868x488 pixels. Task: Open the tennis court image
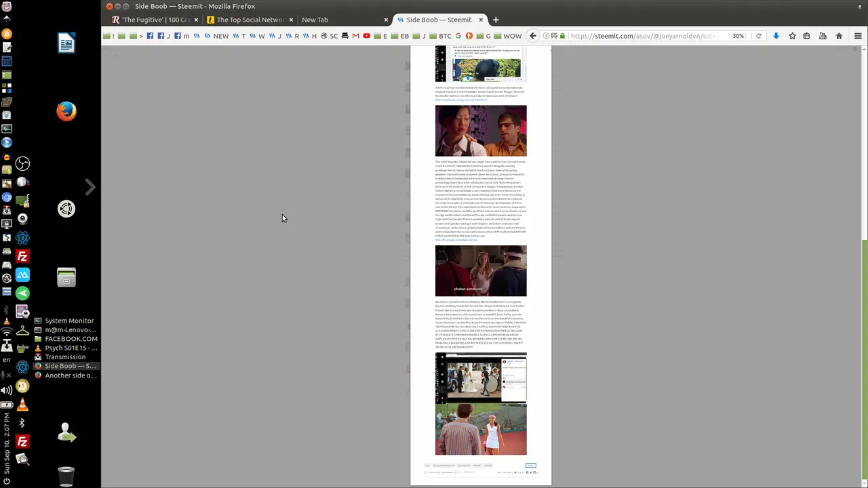(481, 430)
